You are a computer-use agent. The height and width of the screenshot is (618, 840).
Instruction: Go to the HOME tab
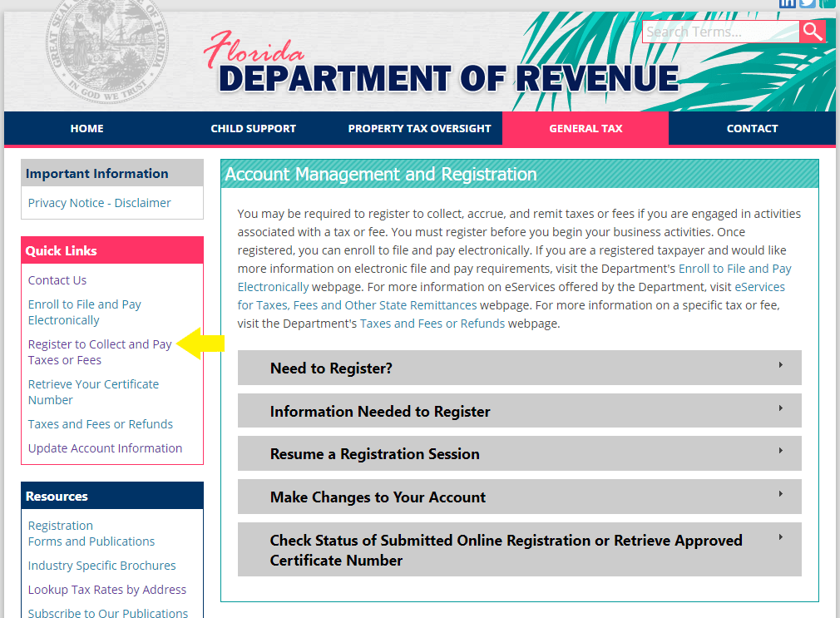tap(86, 128)
